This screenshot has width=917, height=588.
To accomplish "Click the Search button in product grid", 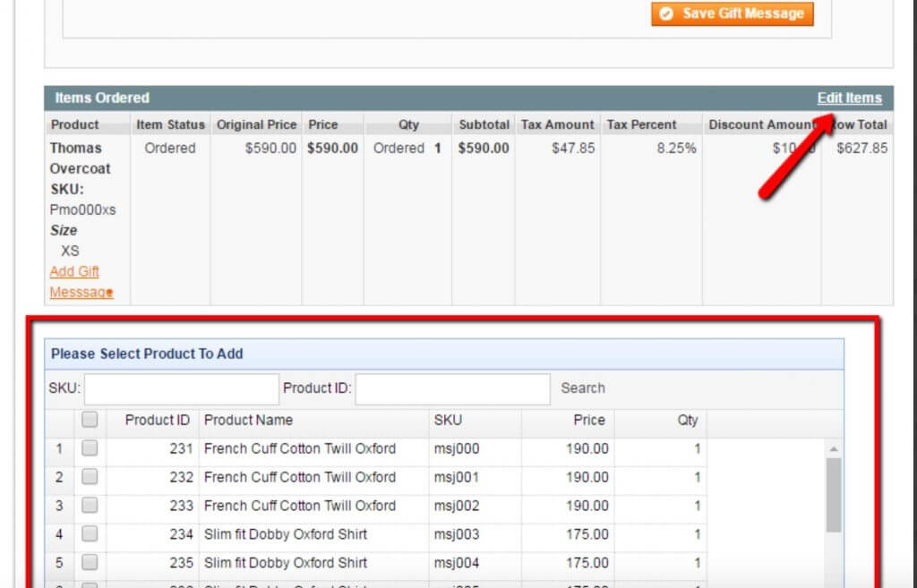I will [582, 388].
